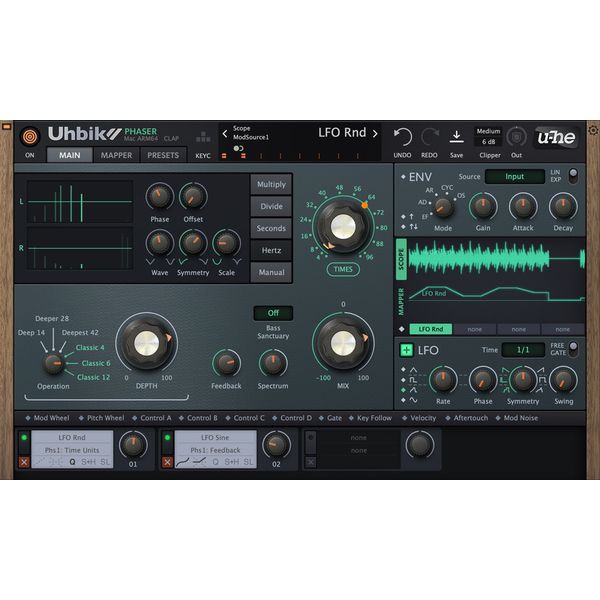Open the Bass Sanctuary Off selector
The width and height of the screenshot is (600, 600).
click(x=273, y=313)
